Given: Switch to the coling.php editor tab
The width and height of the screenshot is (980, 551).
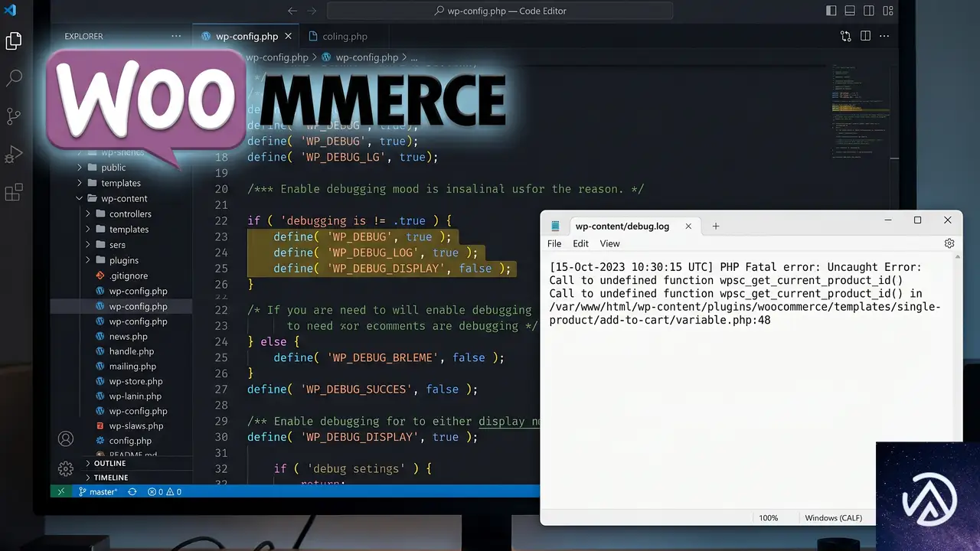Looking at the screenshot, I should pos(338,36).
